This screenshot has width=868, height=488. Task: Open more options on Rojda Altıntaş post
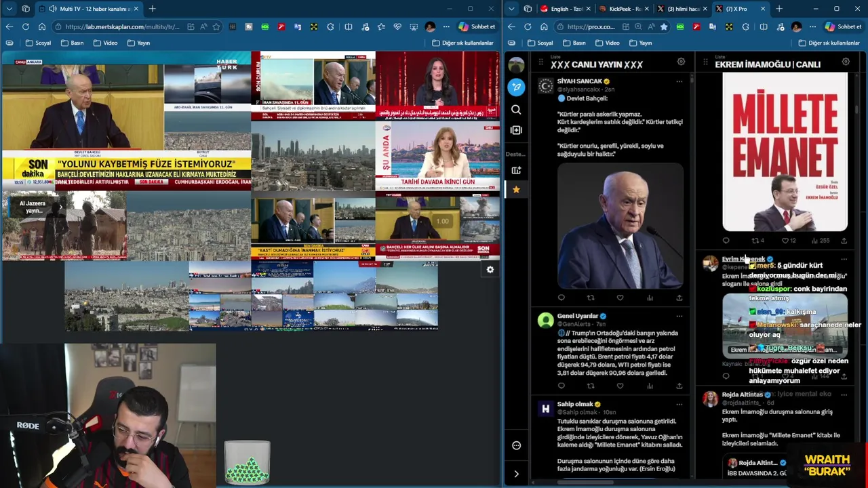(844, 394)
